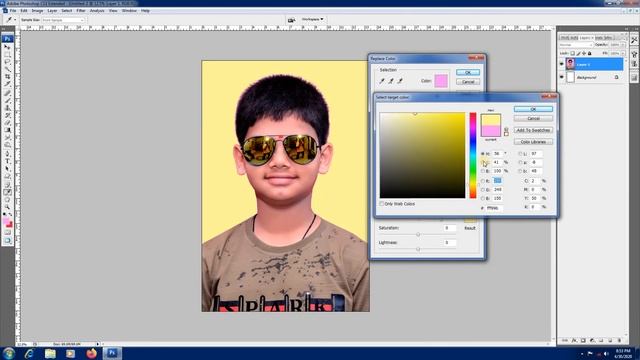
Task: Open the Image menu
Action: pyautogui.click(x=37, y=11)
